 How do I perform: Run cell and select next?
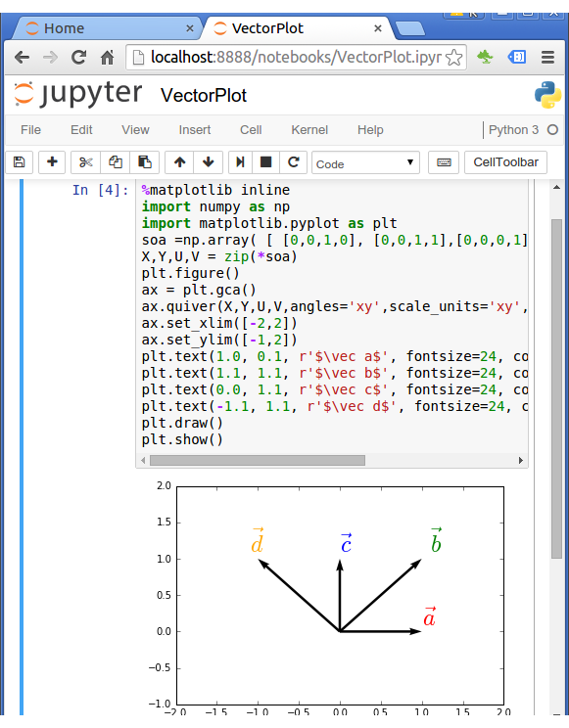click(240, 162)
